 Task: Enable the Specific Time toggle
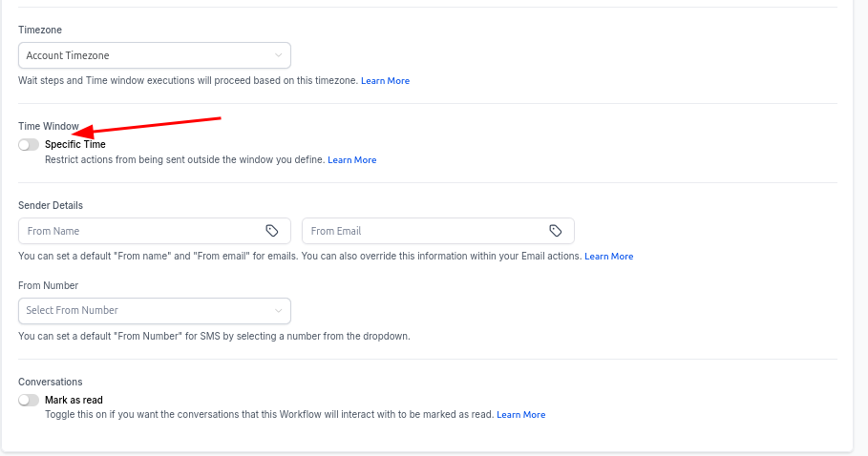click(29, 145)
